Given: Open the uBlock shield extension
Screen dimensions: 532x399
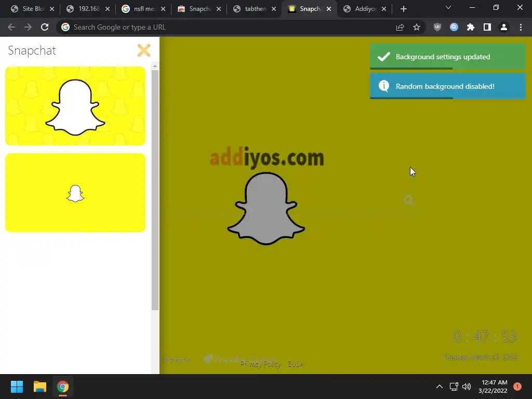Looking at the screenshot, I should 437,27.
